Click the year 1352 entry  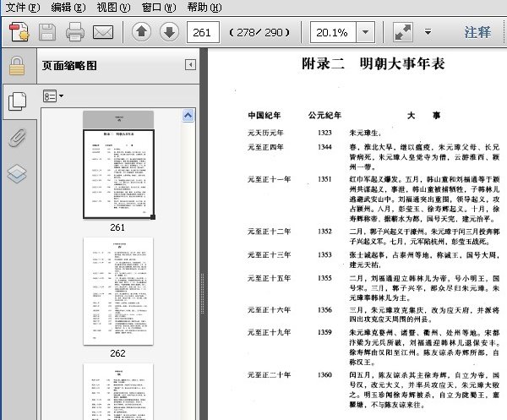click(x=324, y=232)
